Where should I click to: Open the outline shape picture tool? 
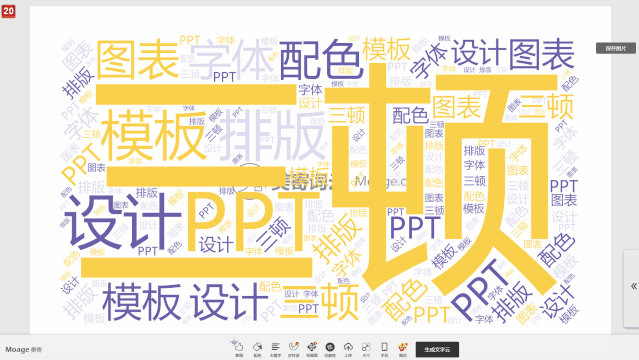(x=312, y=347)
